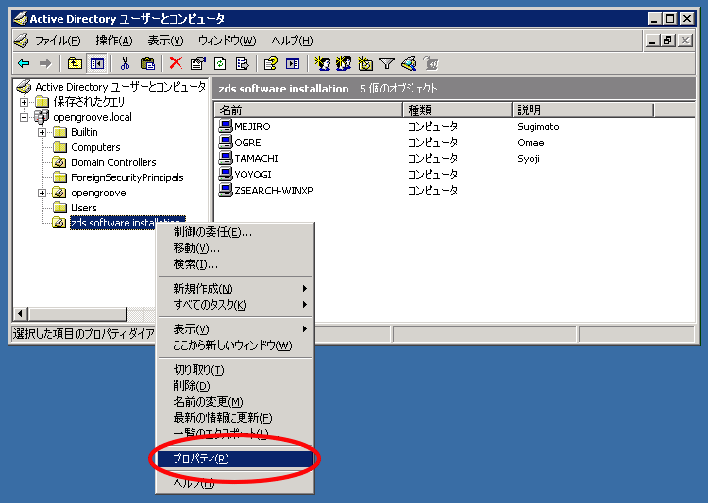Click the Back arrow toolbar icon

pos(23,64)
